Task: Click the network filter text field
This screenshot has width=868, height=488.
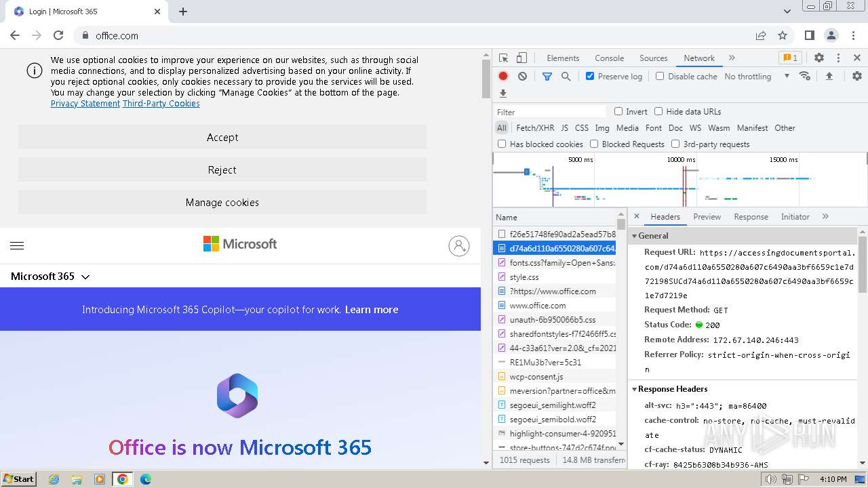Action: point(551,112)
